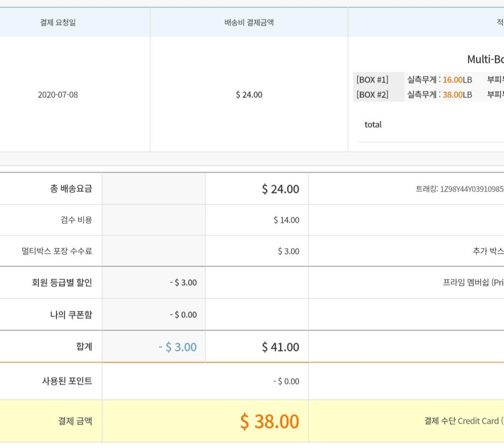Click the 배송비 결제금액 column header
Screen dimensions: 504x448
(x=249, y=22)
